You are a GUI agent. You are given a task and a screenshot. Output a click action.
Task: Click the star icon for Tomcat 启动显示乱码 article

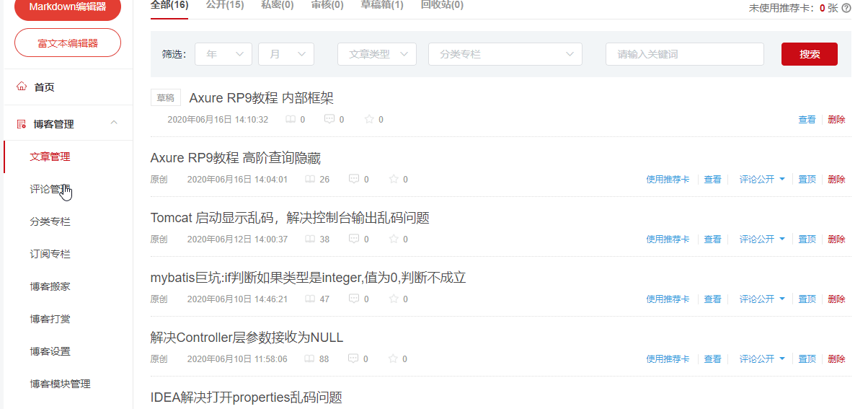pyautogui.click(x=394, y=239)
